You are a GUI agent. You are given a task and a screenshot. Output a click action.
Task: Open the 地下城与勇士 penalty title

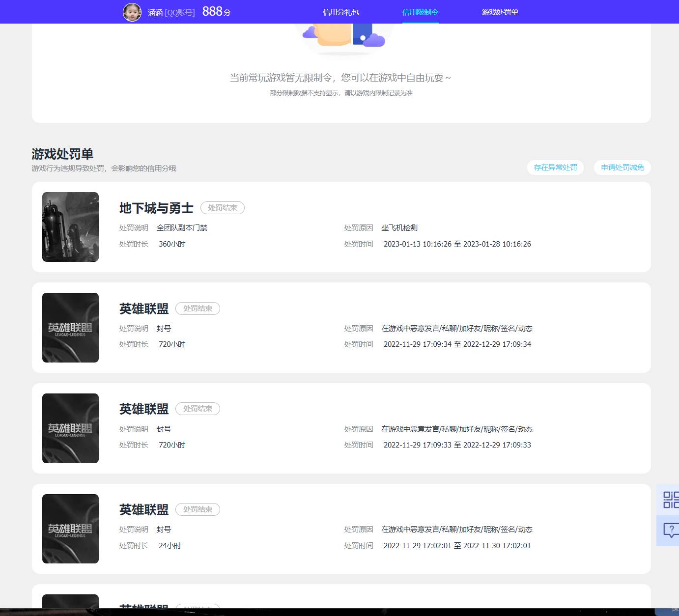coord(156,208)
